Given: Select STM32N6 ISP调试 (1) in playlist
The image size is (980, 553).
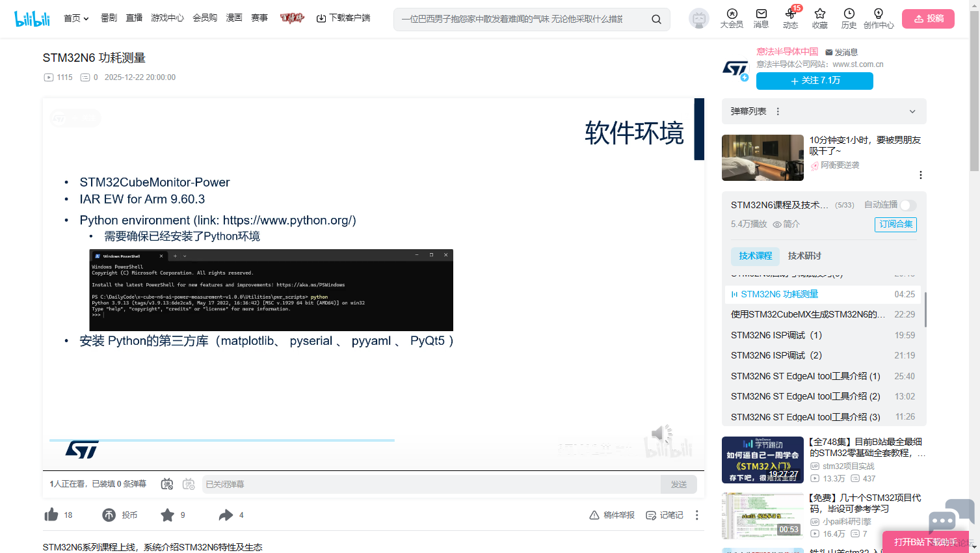Looking at the screenshot, I should pos(776,335).
